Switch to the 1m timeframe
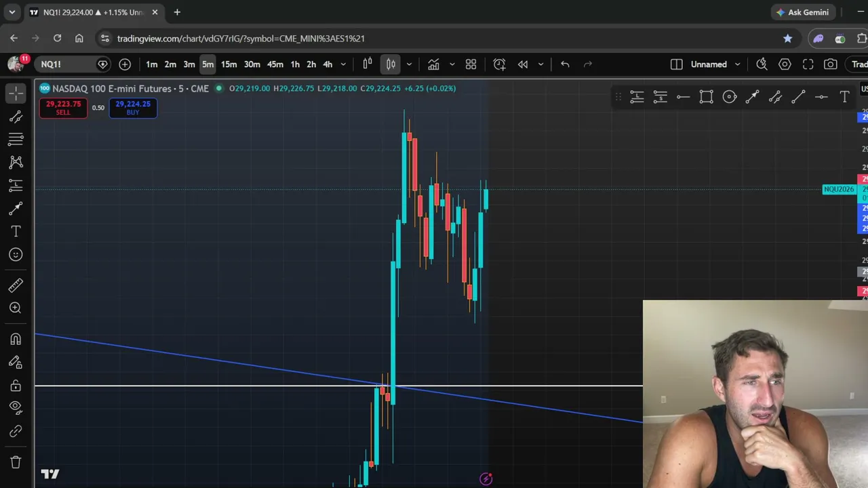868x488 pixels. (151, 64)
